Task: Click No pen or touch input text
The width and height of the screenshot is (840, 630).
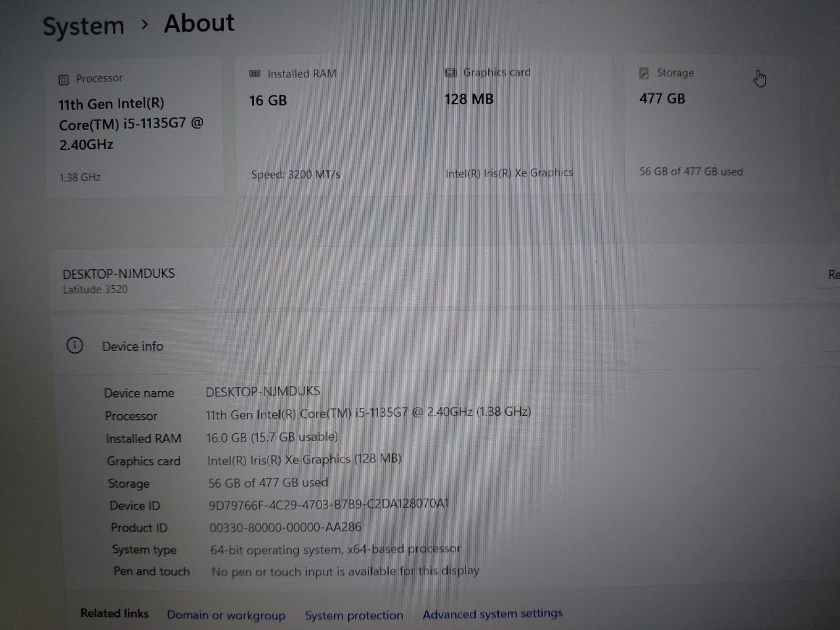Action: pos(345,571)
